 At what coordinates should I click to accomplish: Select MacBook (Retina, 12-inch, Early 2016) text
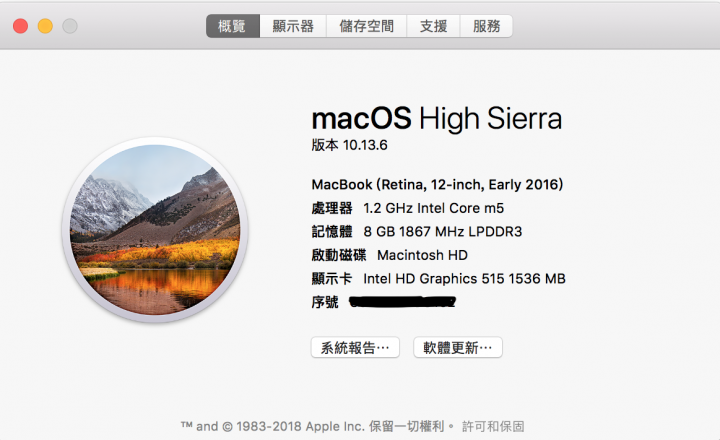(437, 185)
